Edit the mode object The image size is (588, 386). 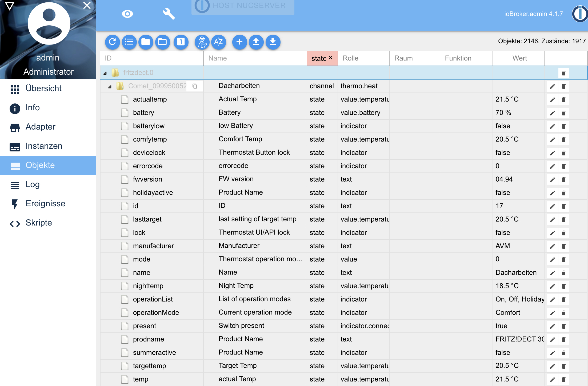click(552, 259)
